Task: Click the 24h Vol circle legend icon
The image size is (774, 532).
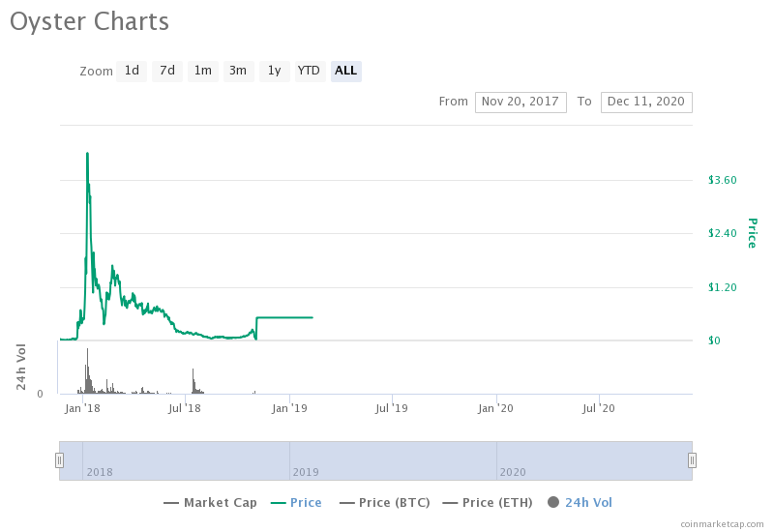Action: (x=553, y=502)
